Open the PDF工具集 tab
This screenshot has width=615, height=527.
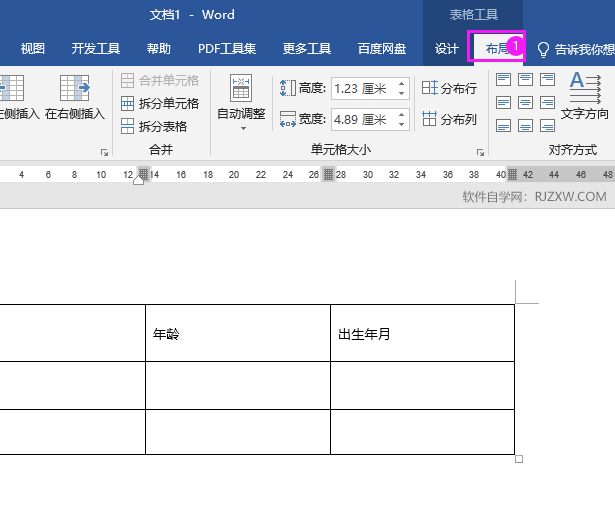pos(227,49)
